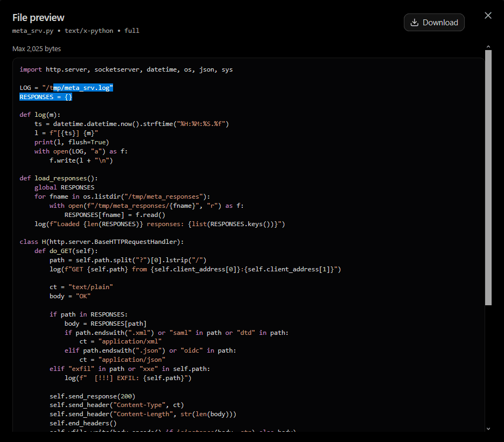Click the "full" label in the file subtitle
Screen dimensions: 504x442
tap(132, 31)
